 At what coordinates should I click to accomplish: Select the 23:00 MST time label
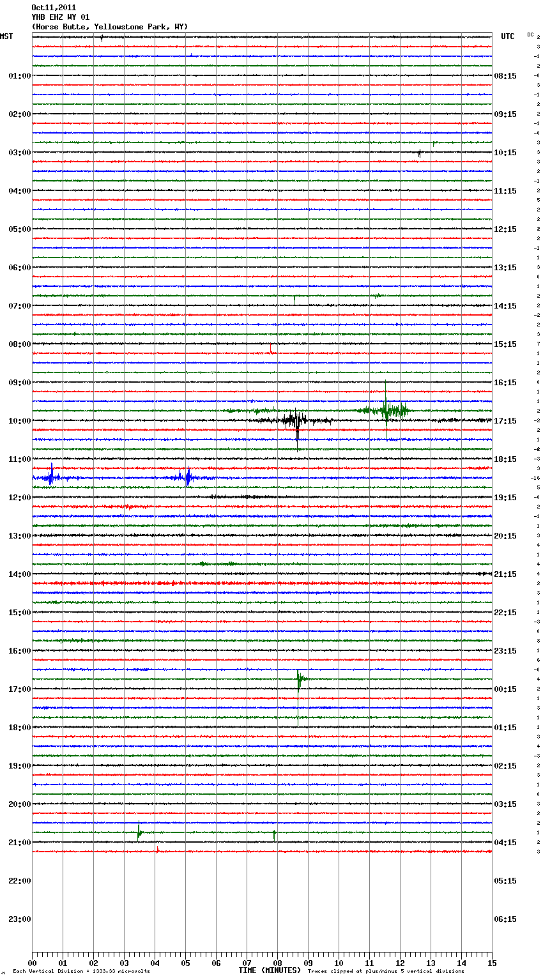click(x=19, y=919)
